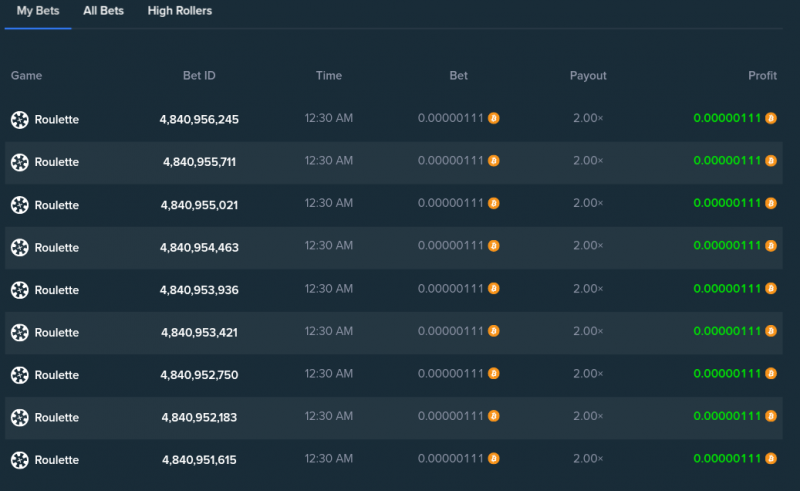Click bitcoin icon in Profit column of row 4,840,952,750

tap(771, 374)
